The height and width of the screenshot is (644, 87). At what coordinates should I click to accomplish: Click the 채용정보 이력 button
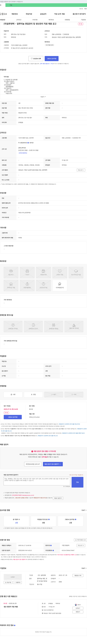click(x=78, y=576)
